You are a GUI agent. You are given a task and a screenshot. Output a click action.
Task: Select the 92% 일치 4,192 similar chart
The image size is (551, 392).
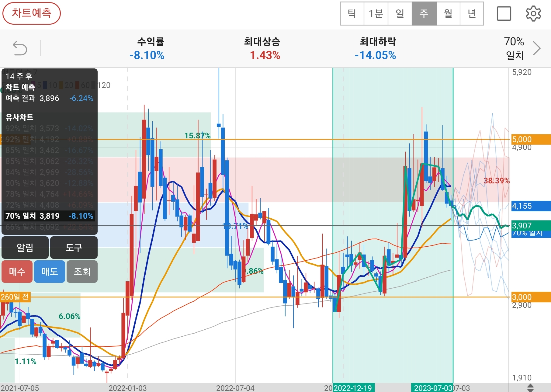[49, 139]
